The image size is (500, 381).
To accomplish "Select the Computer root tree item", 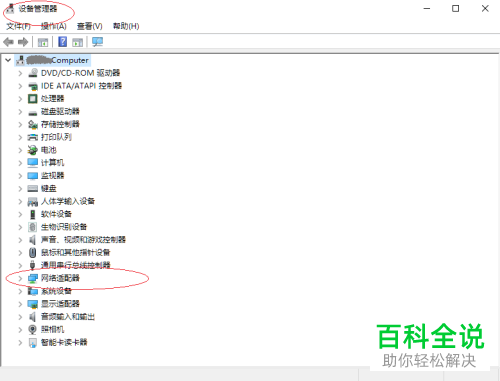I will [x=53, y=60].
